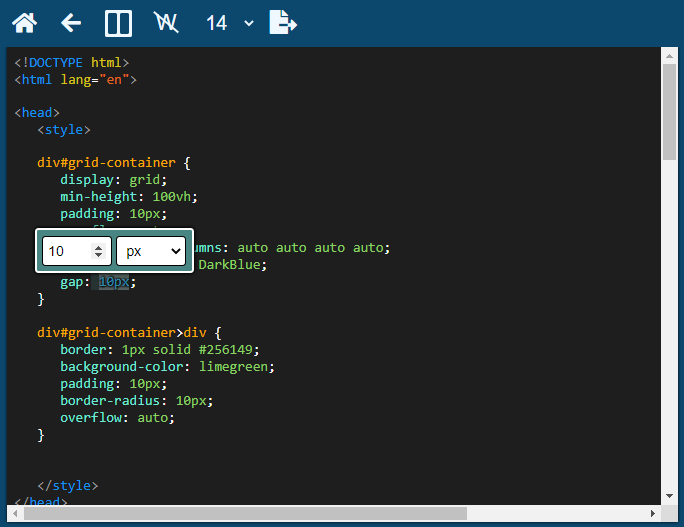Click the background-color: limegreen line

(168, 367)
